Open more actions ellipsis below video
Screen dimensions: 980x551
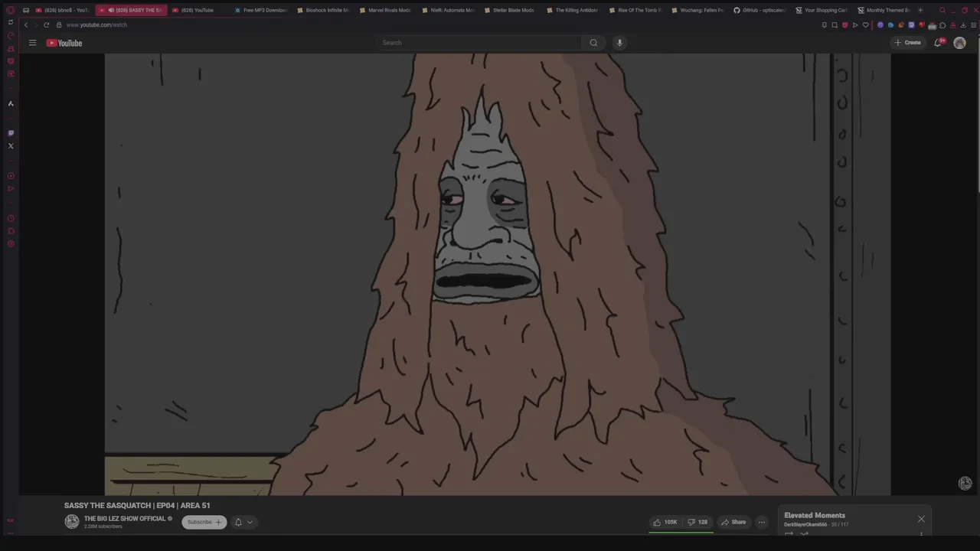761,522
